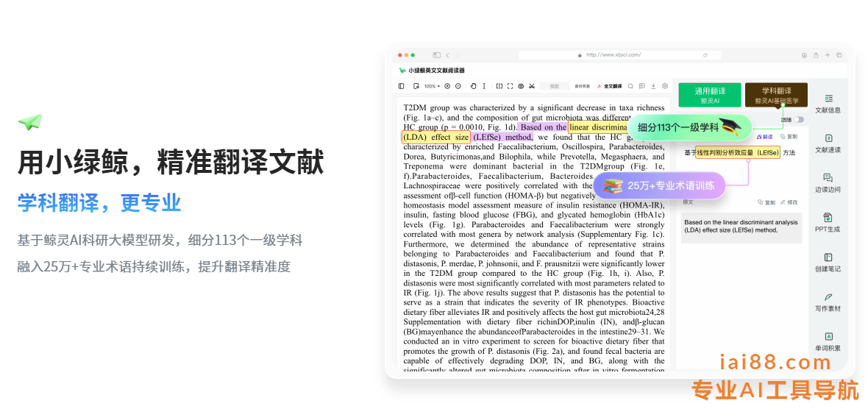Open 文献信息 panel in right sidebar

click(x=828, y=103)
